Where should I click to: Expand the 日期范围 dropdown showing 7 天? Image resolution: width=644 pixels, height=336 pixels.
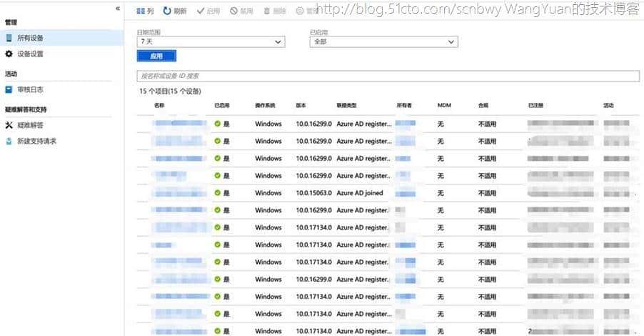211,41
